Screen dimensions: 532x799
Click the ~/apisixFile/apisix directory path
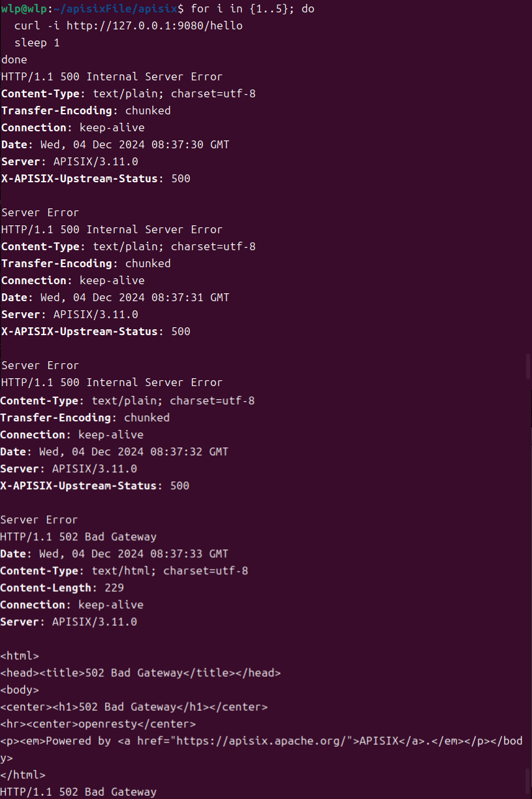pos(121,8)
